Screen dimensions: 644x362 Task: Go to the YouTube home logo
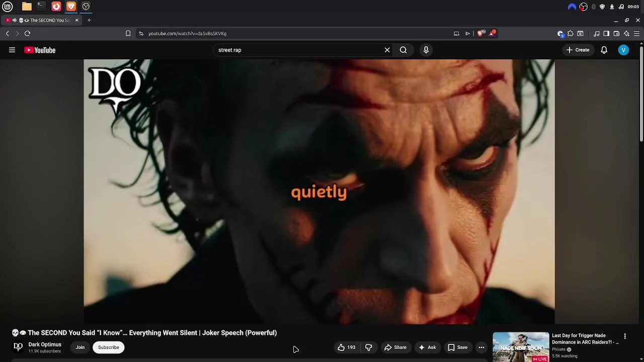(40, 50)
